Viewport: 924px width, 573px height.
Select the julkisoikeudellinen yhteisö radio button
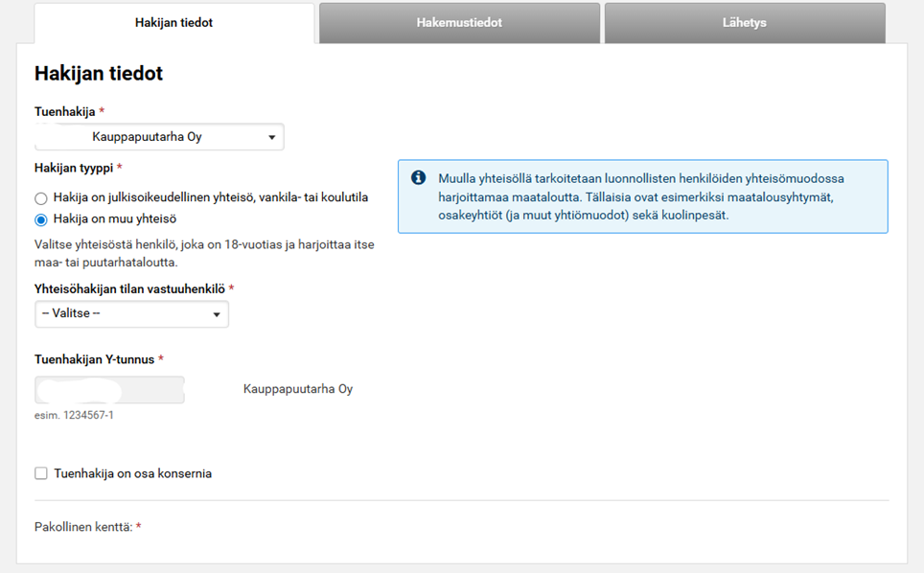[41, 198]
